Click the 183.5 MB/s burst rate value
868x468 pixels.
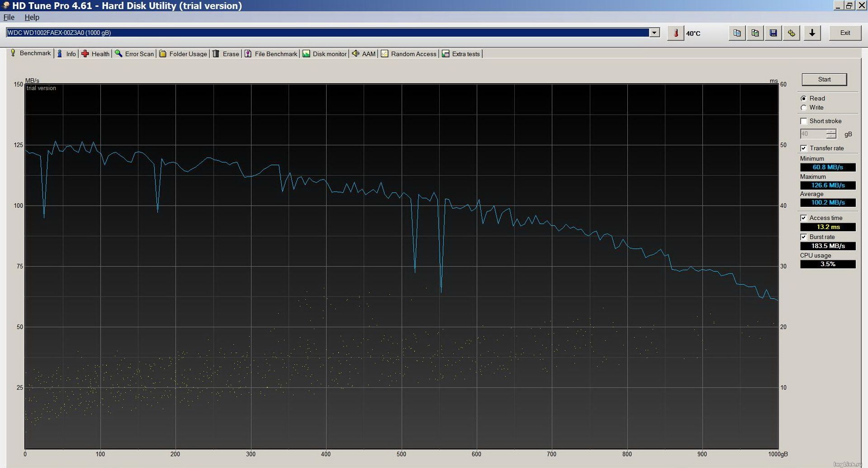pyautogui.click(x=828, y=246)
